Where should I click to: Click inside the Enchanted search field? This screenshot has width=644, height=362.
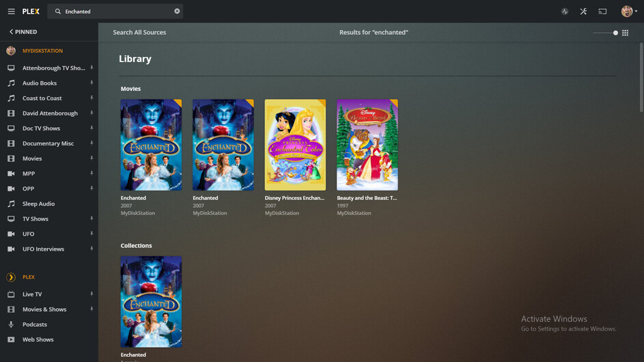pos(115,12)
